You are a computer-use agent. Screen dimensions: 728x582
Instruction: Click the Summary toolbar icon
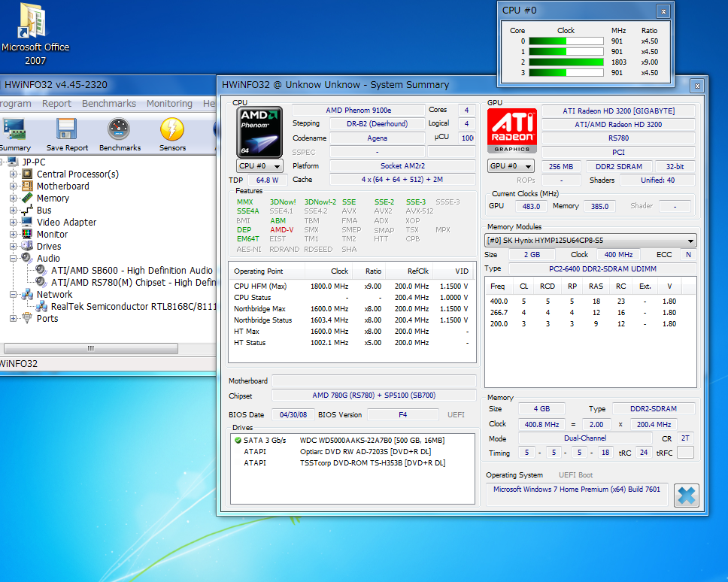coord(15,134)
